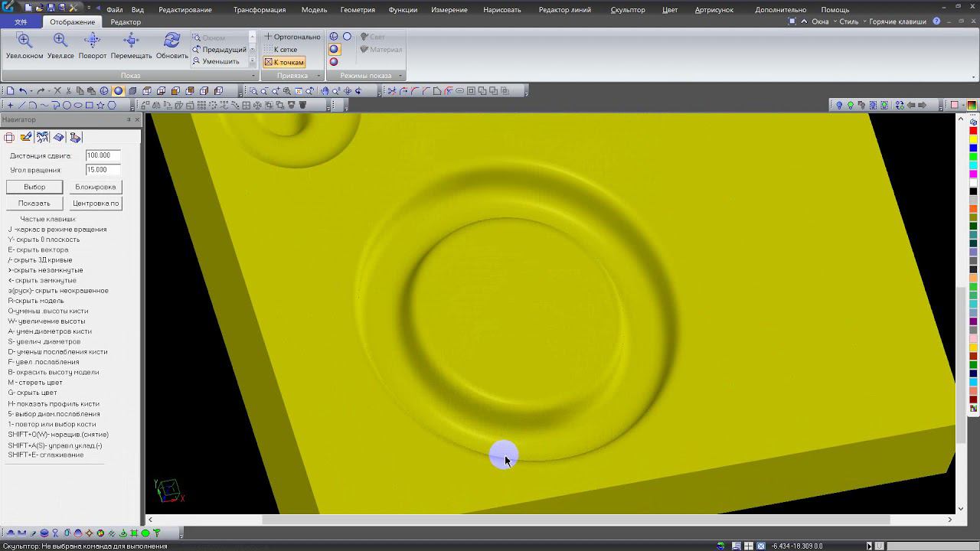Click the blue help question mark icon
This screenshot has width=980, height=551.
coord(936,21)
